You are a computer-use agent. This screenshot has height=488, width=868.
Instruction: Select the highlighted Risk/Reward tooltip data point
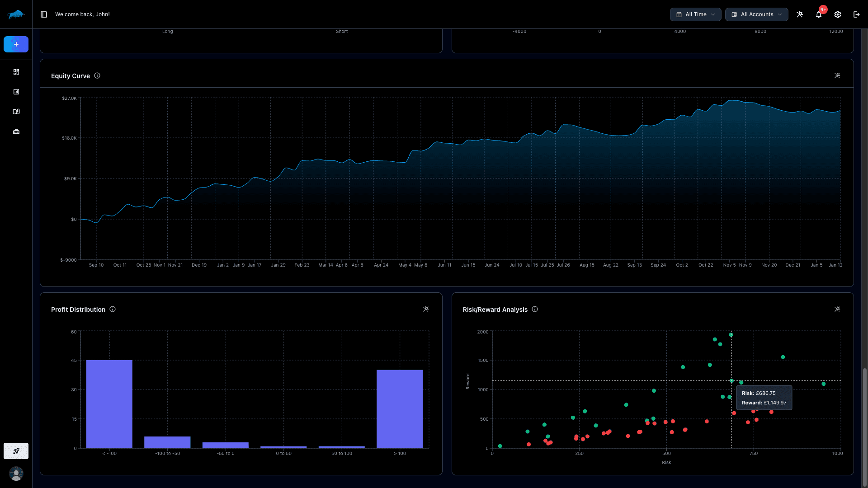click(732, 381)
